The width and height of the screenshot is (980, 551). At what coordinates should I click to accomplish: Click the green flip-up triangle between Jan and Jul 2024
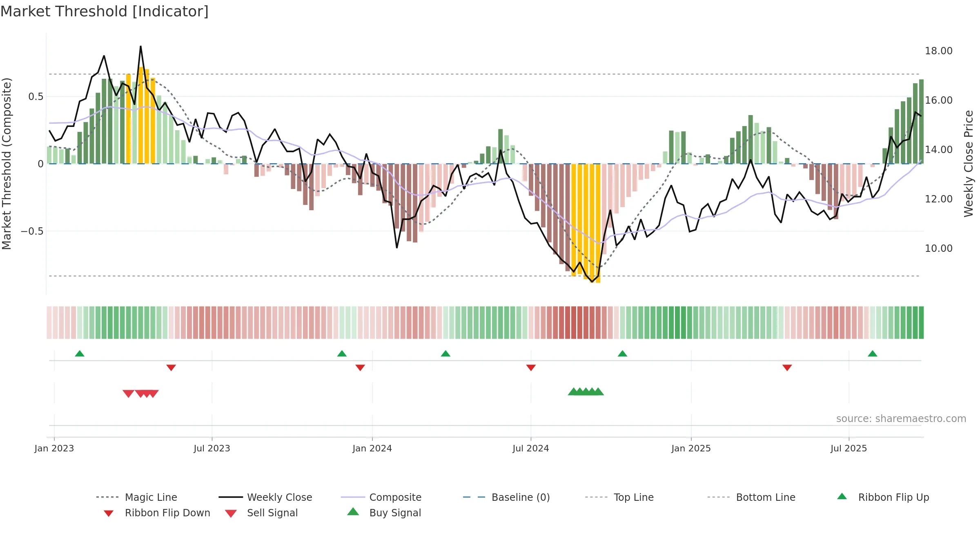coord(445,353)
